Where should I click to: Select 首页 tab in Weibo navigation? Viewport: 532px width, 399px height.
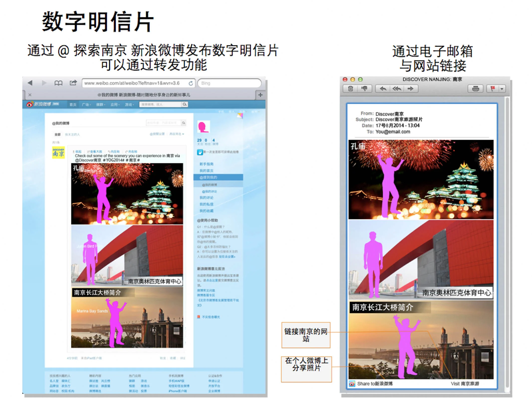pos(73,104)
